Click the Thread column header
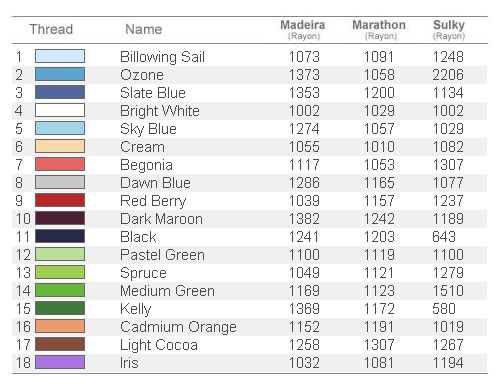The height and width of the screenshot is (384, 500). (x=51, y=29)
